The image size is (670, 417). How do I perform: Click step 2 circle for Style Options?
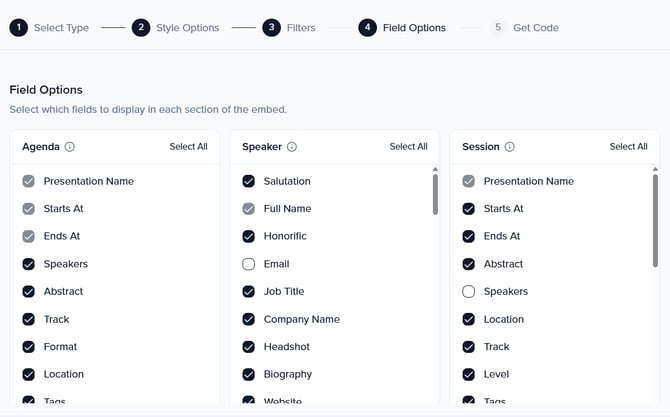click(x=141, y=28)
